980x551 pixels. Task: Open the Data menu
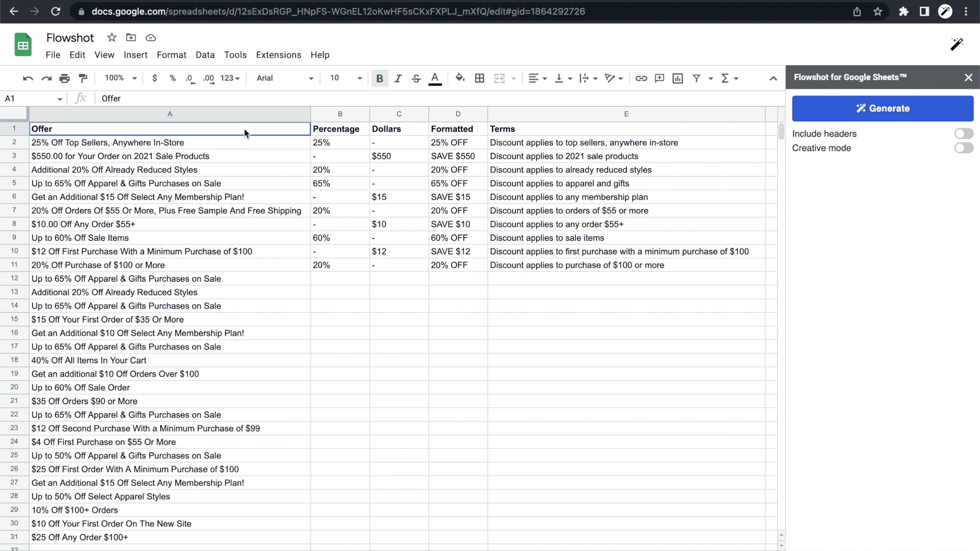[205, 55]
